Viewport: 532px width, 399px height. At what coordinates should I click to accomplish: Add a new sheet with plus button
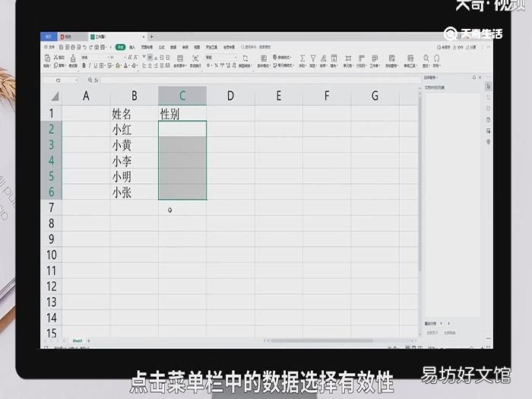89,340
